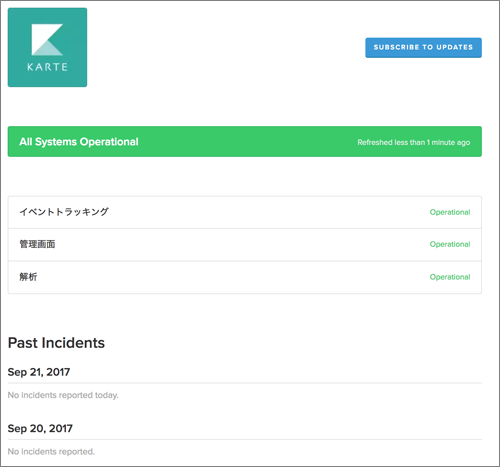Open the Sep 20, 2017 incident date
The height and width of the screenshot is (467, 500).
pyautogui.click(x=40, y=428)
